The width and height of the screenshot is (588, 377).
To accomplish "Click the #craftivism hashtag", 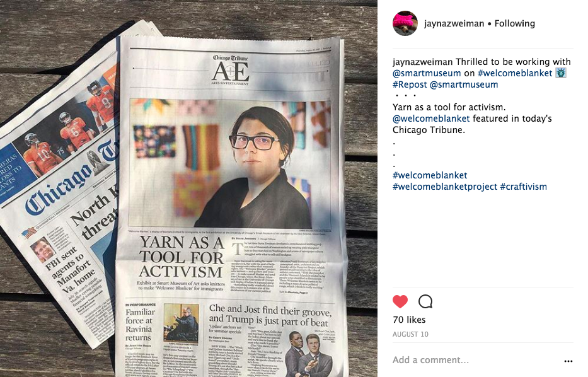I will pyautogui.click(x=524, y=187).
